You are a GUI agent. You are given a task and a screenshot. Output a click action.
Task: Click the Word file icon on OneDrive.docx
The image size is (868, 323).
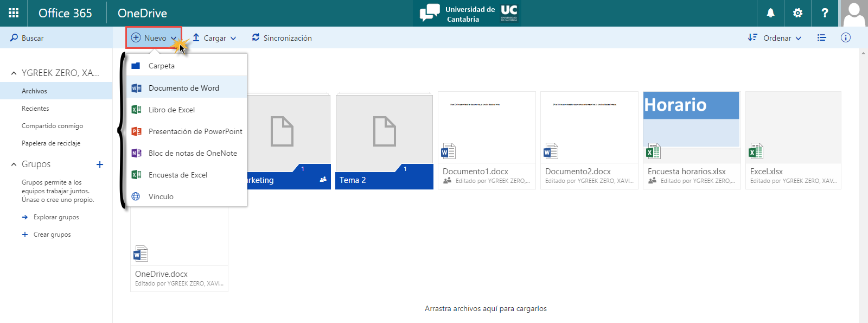coord(141,254)
